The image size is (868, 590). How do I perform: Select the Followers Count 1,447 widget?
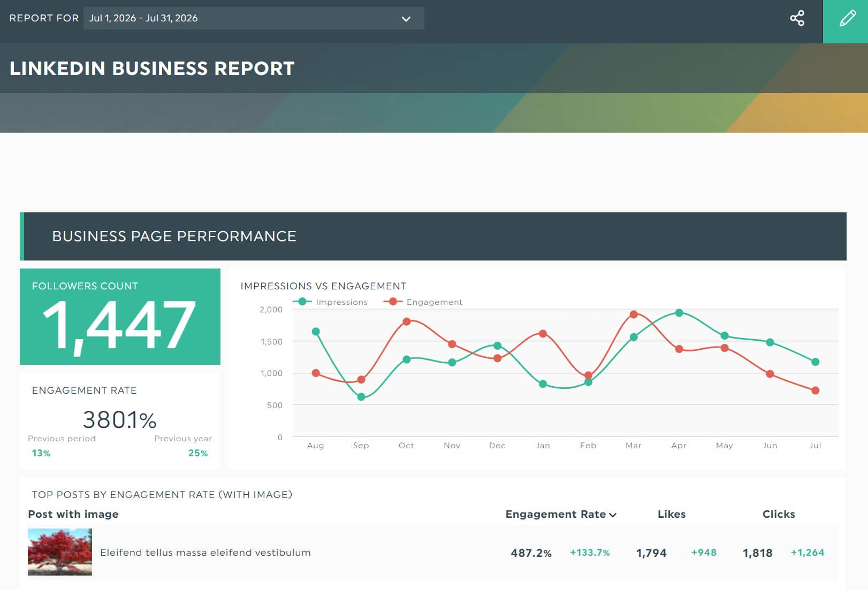120,317
